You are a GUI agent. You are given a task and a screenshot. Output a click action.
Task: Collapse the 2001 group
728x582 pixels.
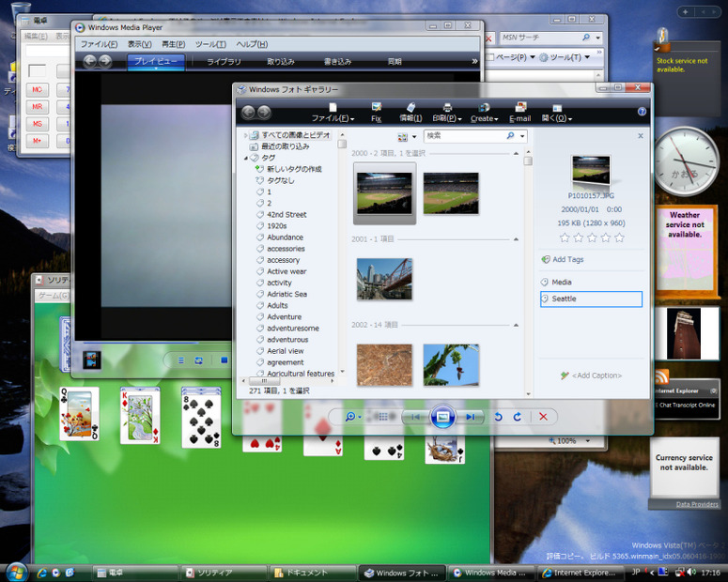pyautogui.click(x=516, y=239)
